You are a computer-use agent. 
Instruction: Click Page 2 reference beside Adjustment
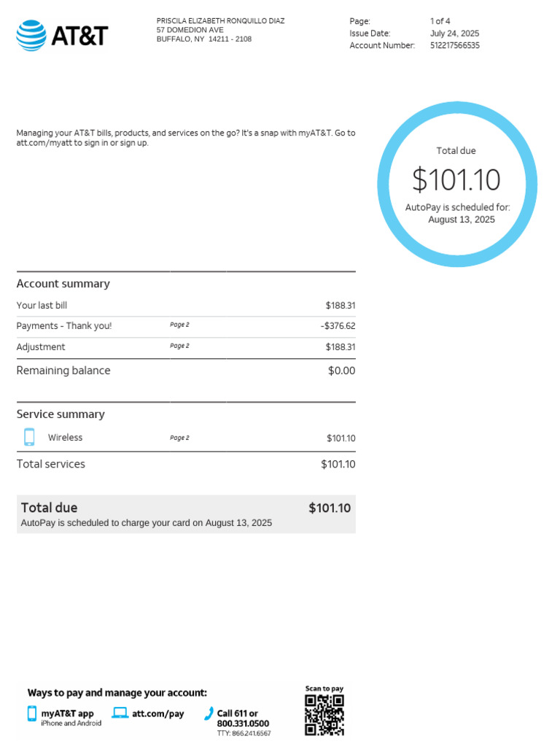tap(179, 346)
